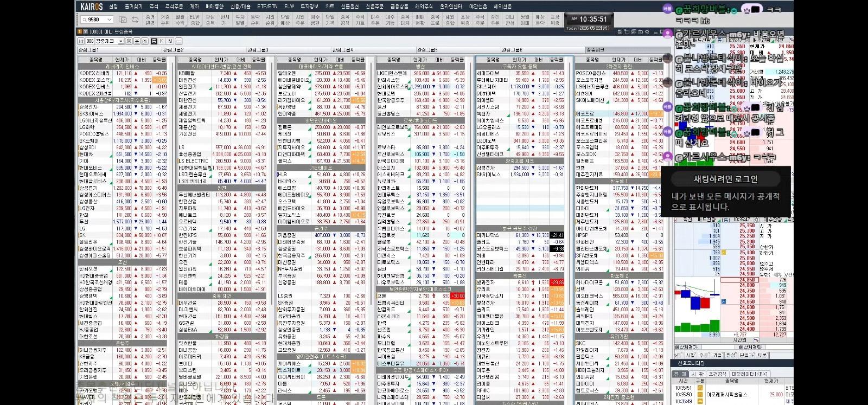The image size is (868, 405).
Task: Select the 조건검색 tab in the signal monitor panel
Action: pyautogui.click(x=717, y=374)
